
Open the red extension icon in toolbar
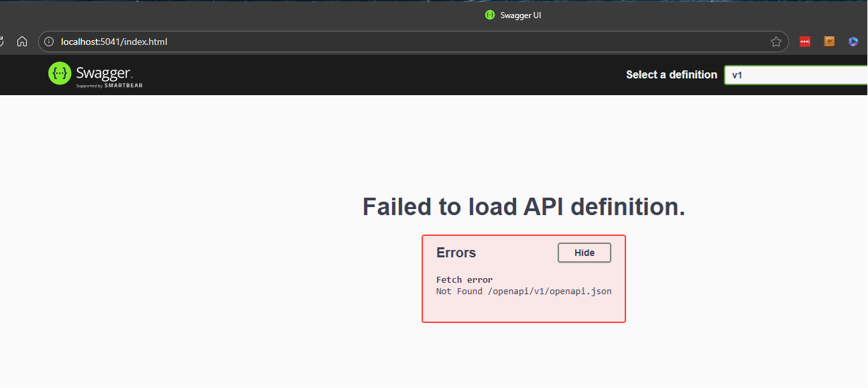805,42
